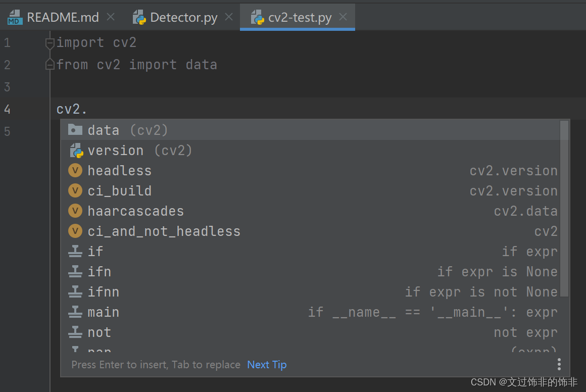Collapse the import block at line 1
Viewport: 586px width, 392px height.
[x=50, y=43]
